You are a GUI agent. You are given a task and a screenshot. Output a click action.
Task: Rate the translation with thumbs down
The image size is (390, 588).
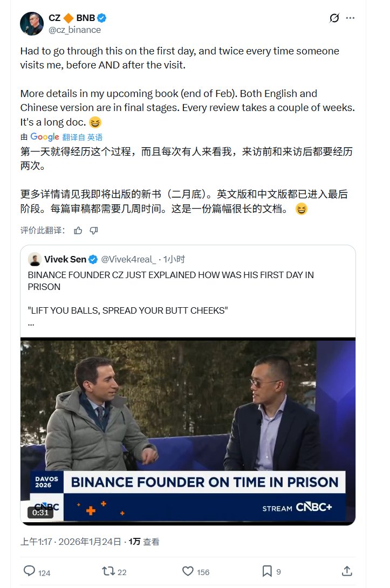point(94,231)
